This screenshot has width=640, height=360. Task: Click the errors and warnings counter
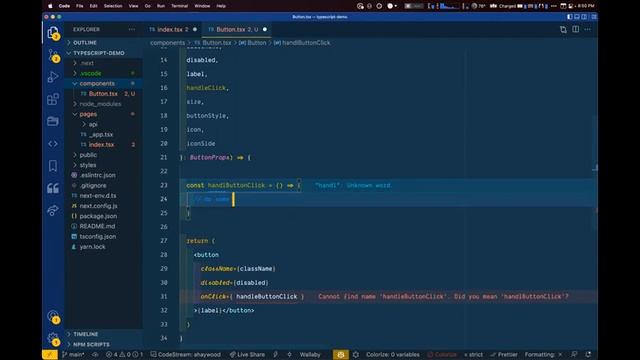(124, 355)
